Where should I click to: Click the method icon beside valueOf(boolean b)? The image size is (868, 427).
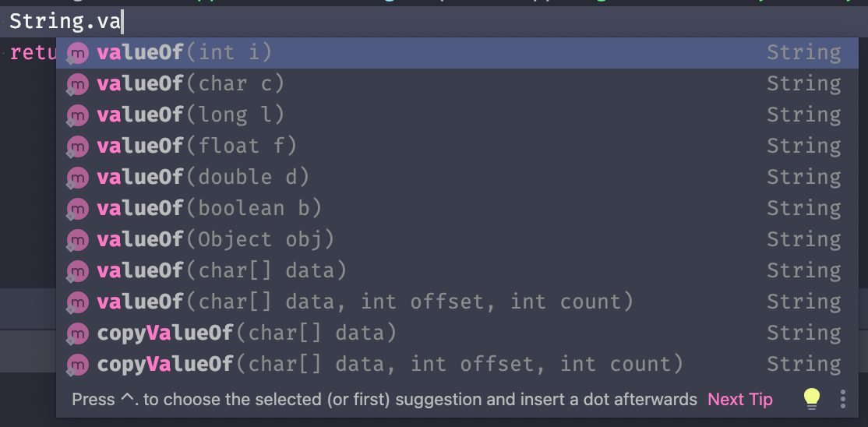(77, 209)
